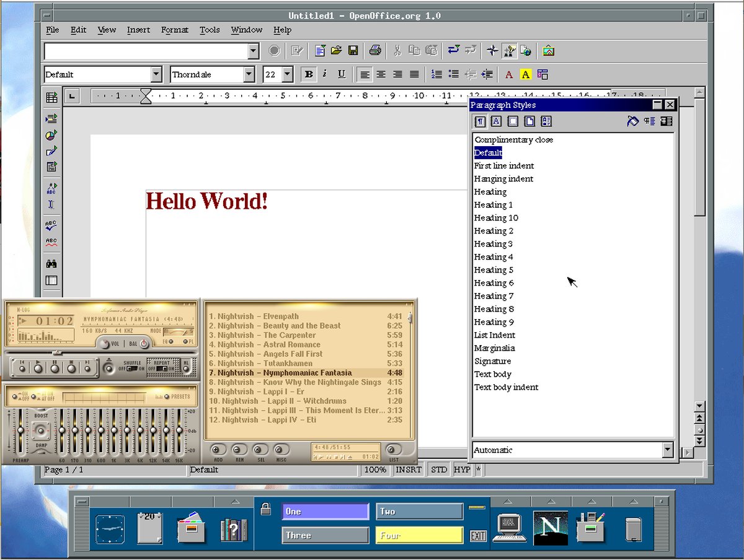744x560 pixels.
Task: Toggle Bold formatting
Action: click(x=308, y=74)
